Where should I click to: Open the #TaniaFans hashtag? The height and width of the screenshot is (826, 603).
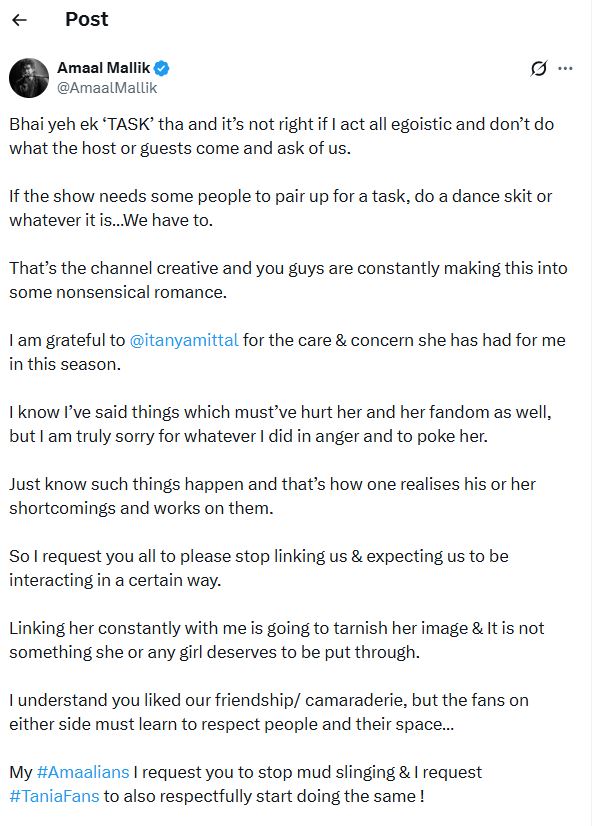coord(52,794)
